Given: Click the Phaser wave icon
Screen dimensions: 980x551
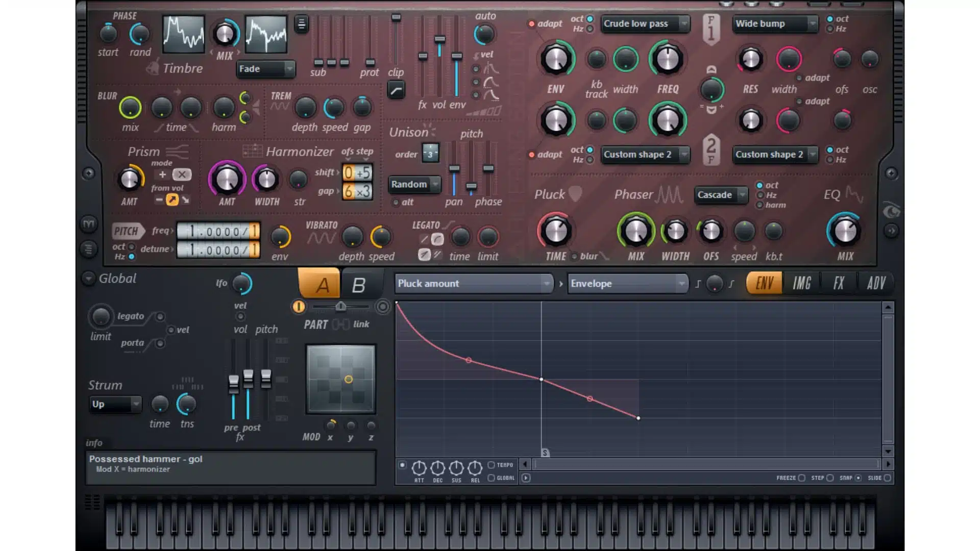Looking at the screenshot, I should point(669,194).
